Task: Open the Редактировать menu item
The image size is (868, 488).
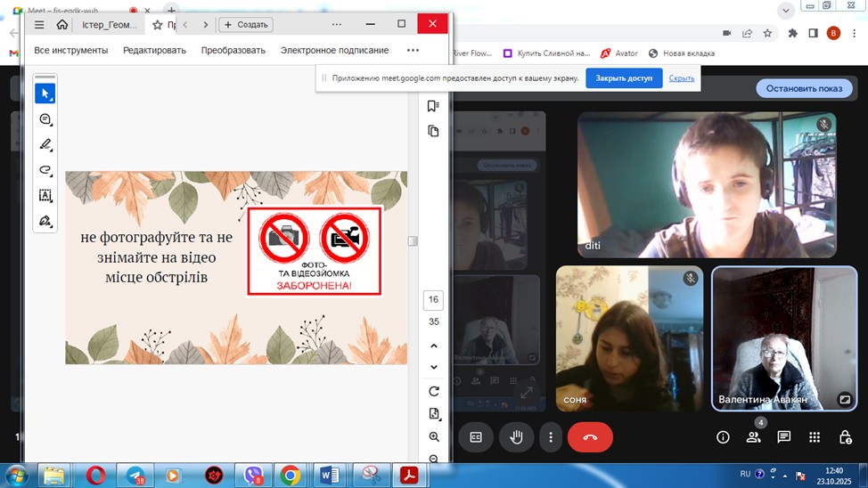Action: (x=154, y=51)
